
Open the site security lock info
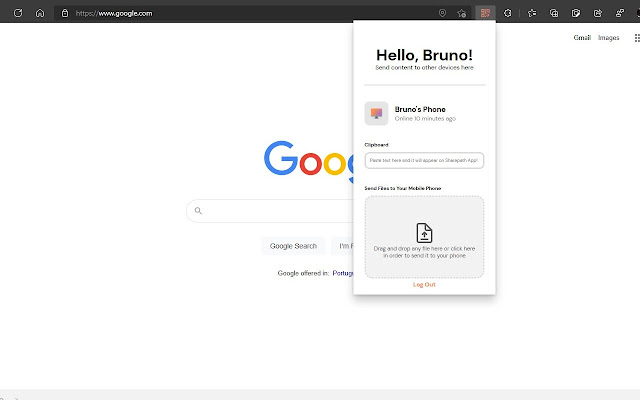(x=64, y=13)
